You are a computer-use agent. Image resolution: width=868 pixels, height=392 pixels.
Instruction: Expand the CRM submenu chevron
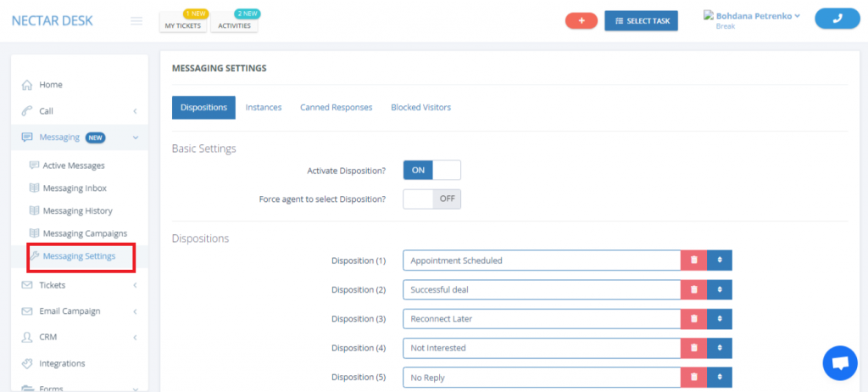(135, 338)
